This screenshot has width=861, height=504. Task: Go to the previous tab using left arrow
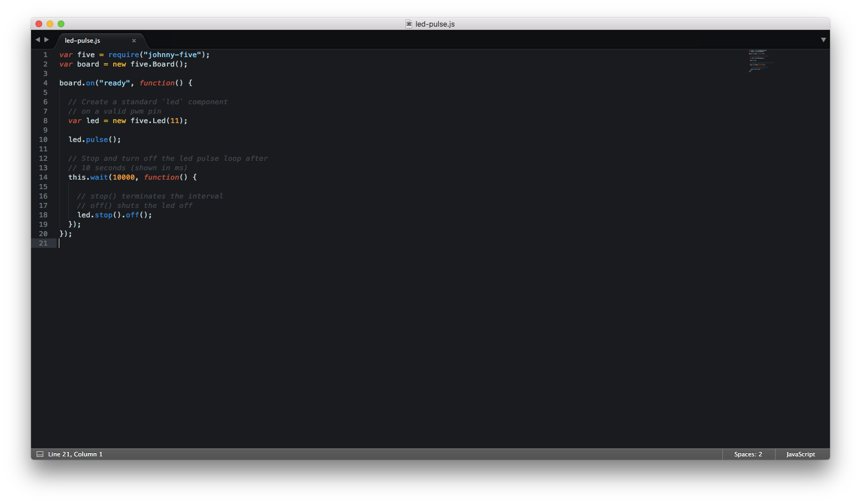coord(38,40)
